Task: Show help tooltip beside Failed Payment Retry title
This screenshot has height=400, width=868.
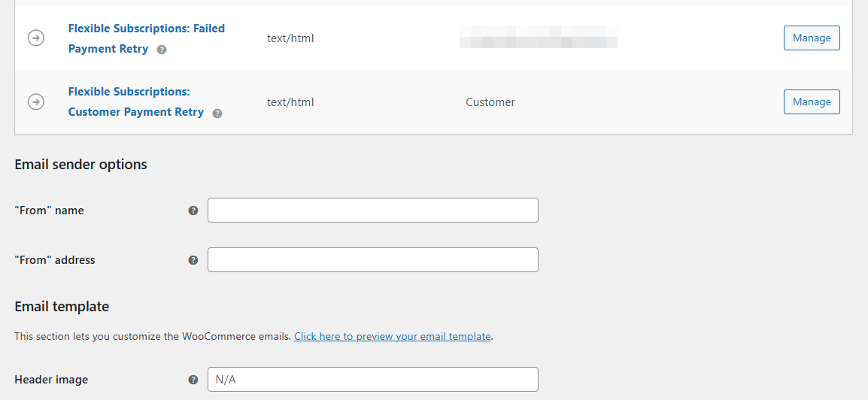Action: (x=162, y=50)
